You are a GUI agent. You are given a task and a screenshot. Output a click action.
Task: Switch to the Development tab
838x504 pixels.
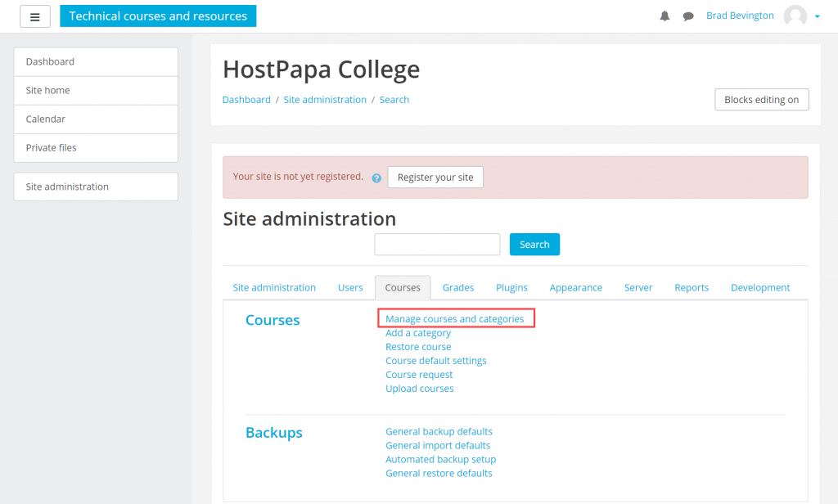coord(760,287)
